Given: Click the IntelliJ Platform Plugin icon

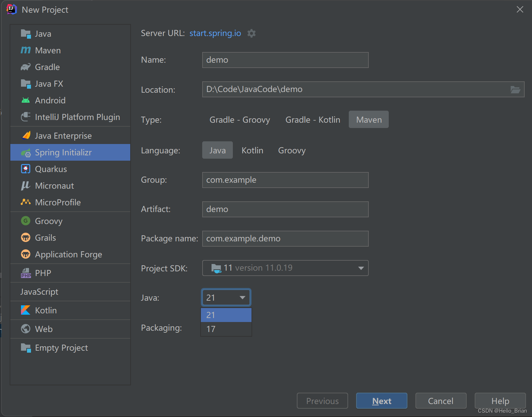Looking at the screenshot, I should [x=26, y=117].
